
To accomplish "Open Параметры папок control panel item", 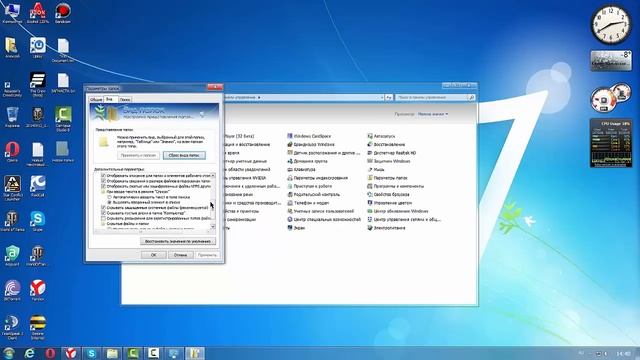I will coord(387,178).
